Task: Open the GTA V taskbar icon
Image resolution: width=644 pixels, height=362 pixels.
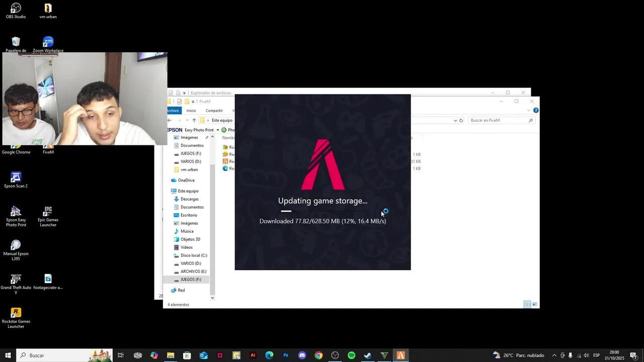Action: 384,355
